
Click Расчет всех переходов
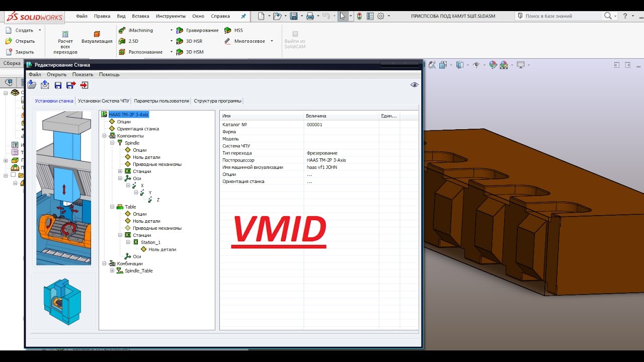click(x=65, y=43)
